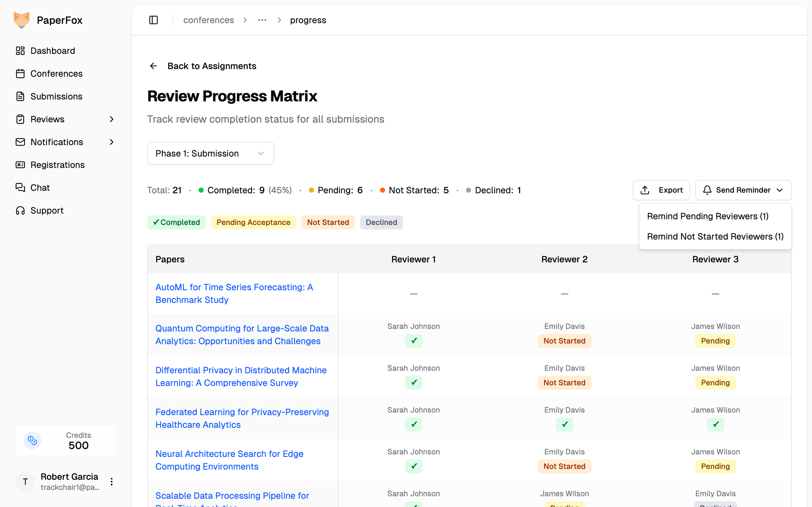The height and width of the screenshot is (507, 812).
Task: Toggle the Pending Acceptance filter chip
Action: [253, 222]
